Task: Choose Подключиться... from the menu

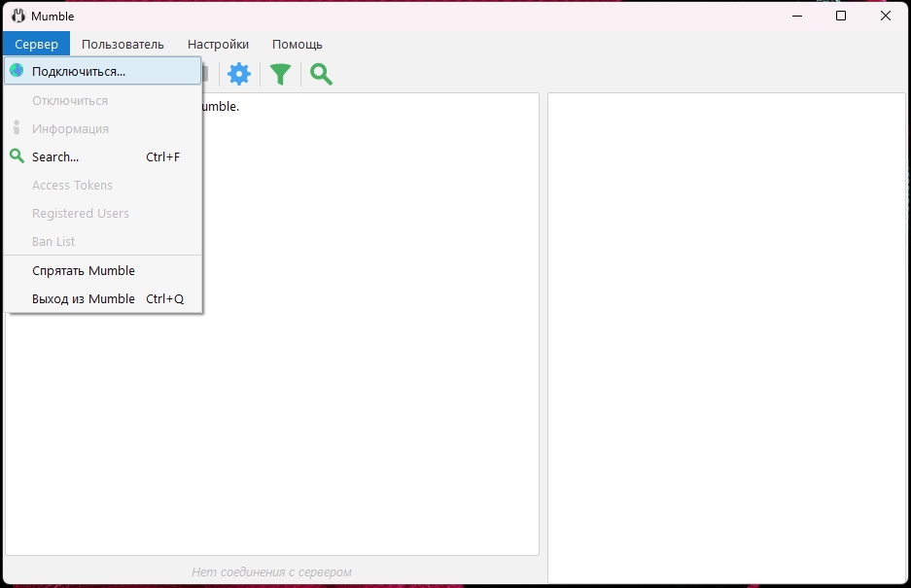Action: pyautogui.click(x=103, y=72)
